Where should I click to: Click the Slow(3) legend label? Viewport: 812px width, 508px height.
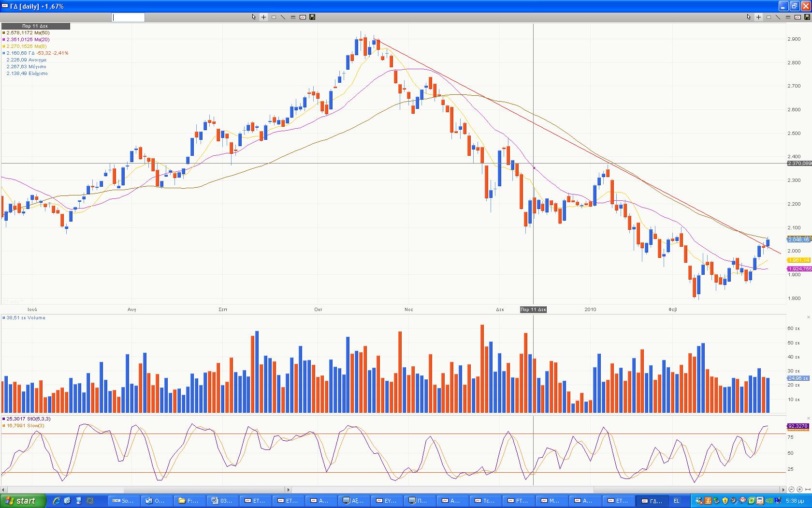pos(24,426)
